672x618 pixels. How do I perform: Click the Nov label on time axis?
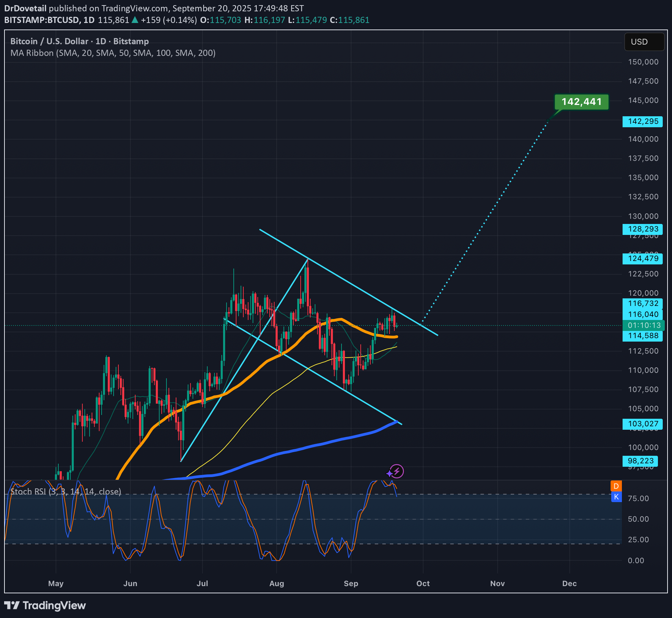497,583
